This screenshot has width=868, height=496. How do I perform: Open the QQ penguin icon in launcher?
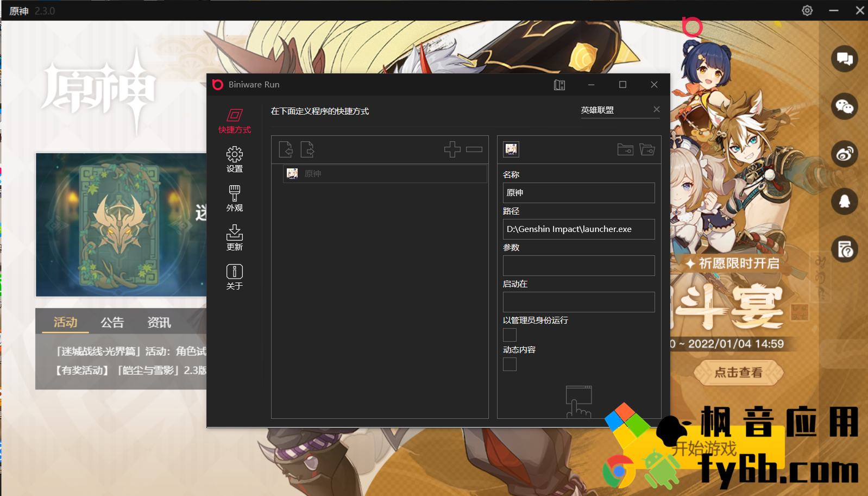pos(845,202)
